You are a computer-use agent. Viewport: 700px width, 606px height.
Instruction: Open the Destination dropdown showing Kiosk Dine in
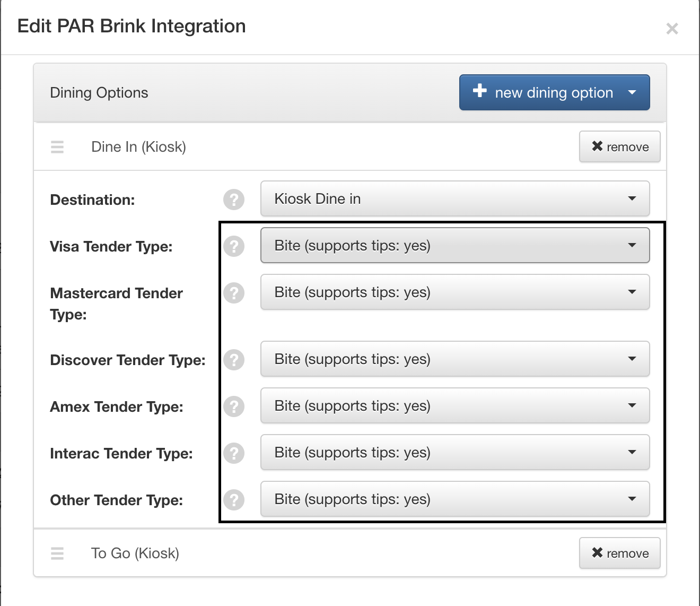pos(455,198)
